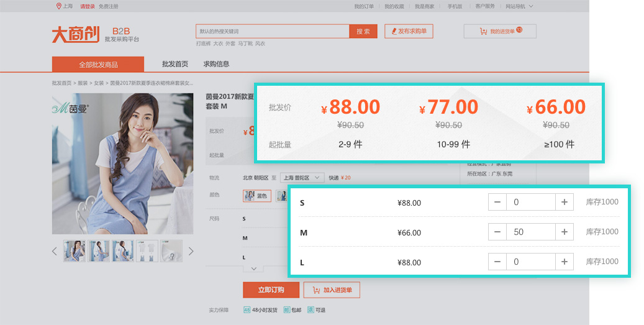Click the ¥77.00 wholesale price tier

pyautogui.click(x=448, y=108)
